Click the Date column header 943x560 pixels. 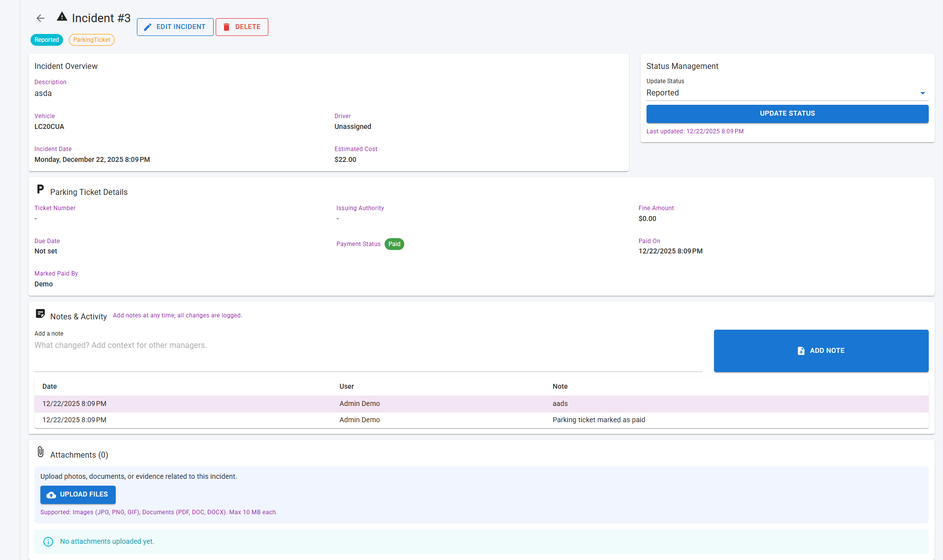click(49, 386)
